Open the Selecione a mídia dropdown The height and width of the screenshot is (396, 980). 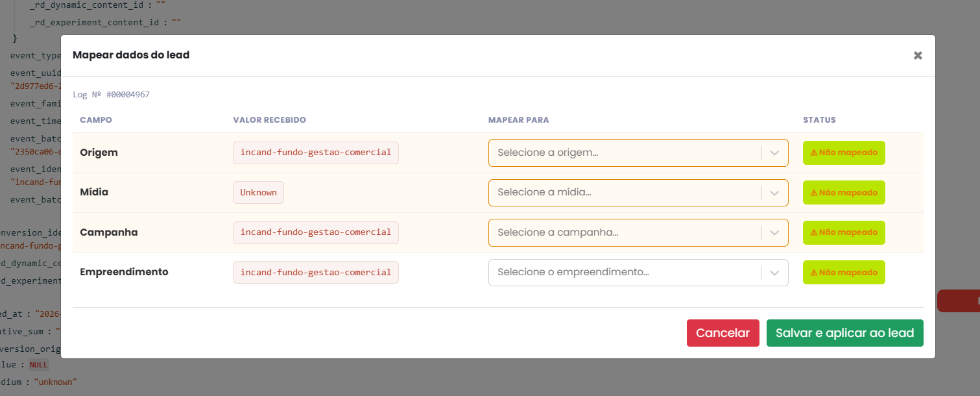[638, 193]
